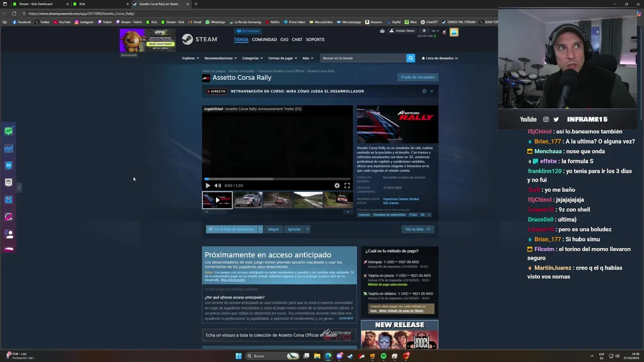The image size is (644, 362).
Task: Open Lista de deseados link
Action: (x=439, y=58)
